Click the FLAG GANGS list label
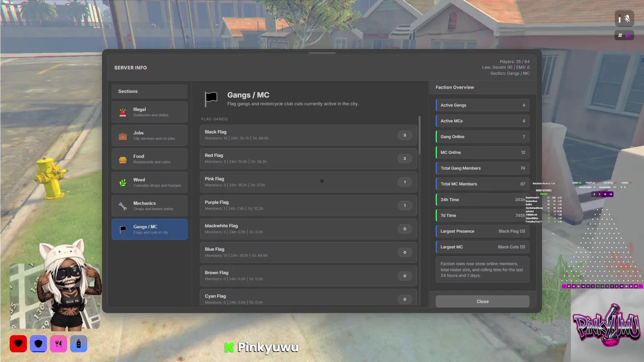Screen dimensions: 644x362 coord(214,119)
